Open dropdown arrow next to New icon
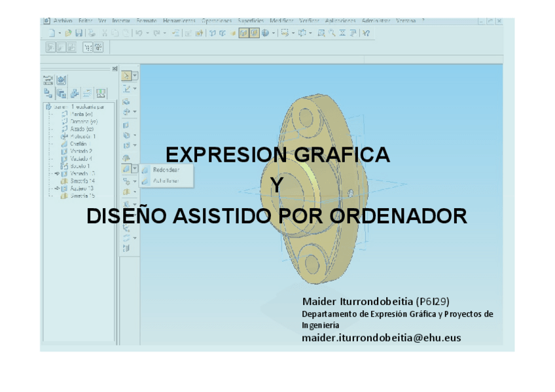Image resolution: width=555 pixels, height=392 pixels. 60,33
